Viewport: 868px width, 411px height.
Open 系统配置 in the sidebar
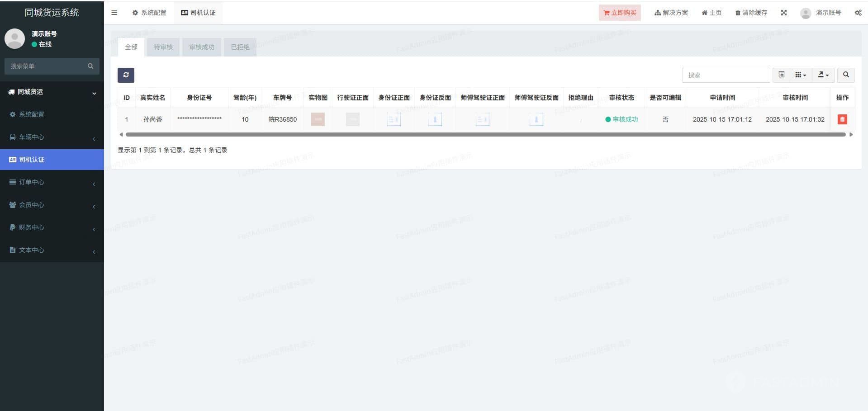coord(52,114)
